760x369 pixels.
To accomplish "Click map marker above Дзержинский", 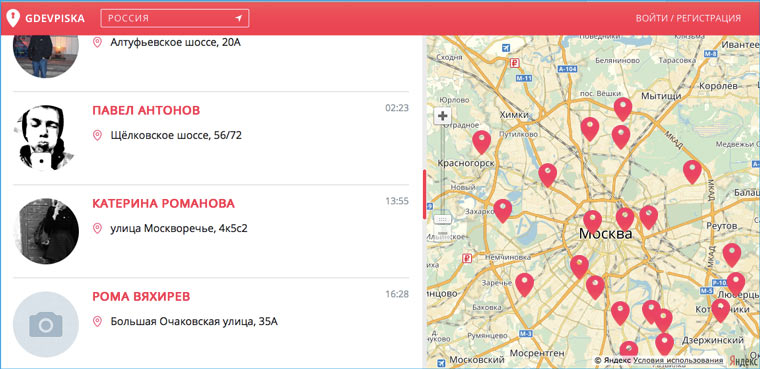I will pos(665,344).
